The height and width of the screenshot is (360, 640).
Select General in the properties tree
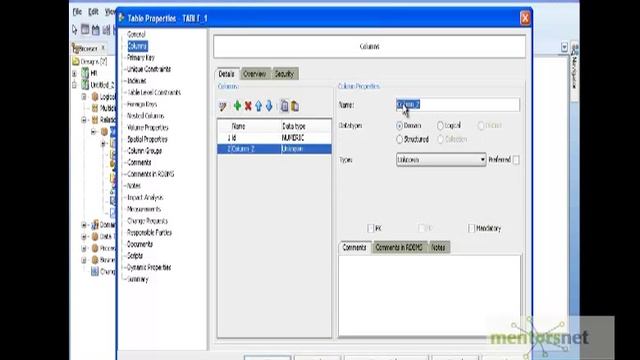pyautogui.click(x=136, y=34)
